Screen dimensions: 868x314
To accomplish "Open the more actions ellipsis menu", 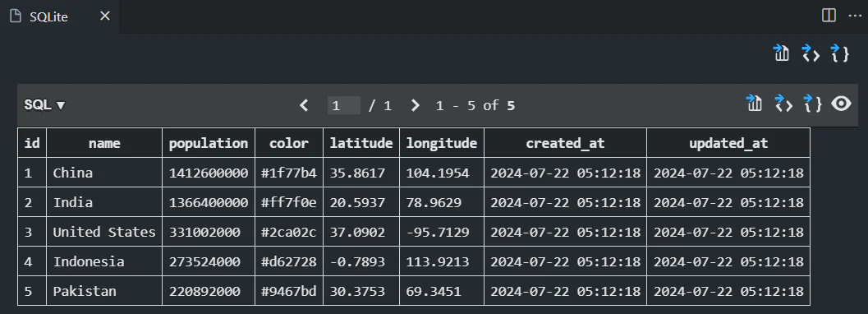I will (x=855, y=16).
